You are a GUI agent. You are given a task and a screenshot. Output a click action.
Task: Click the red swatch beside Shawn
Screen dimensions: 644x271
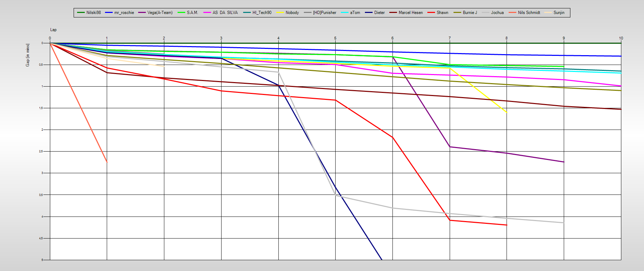pos(431,13)
